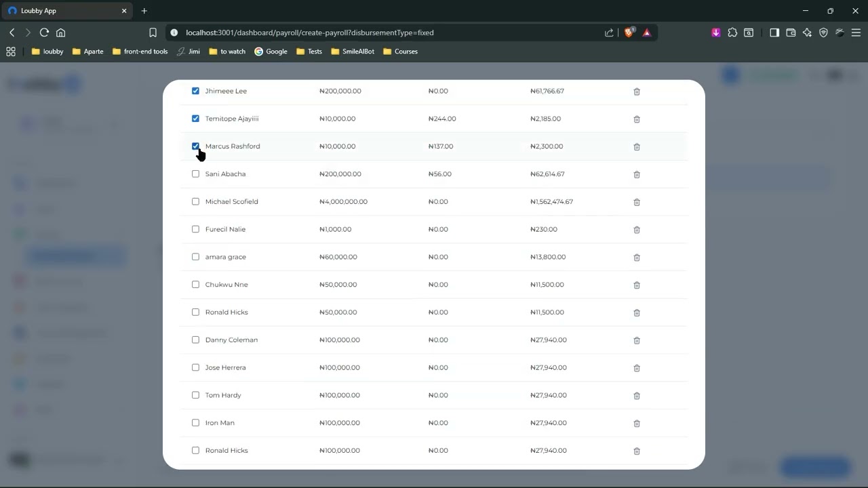Open the Google bookmark
This screenshot has height=488, width=868.
[271, 52]
